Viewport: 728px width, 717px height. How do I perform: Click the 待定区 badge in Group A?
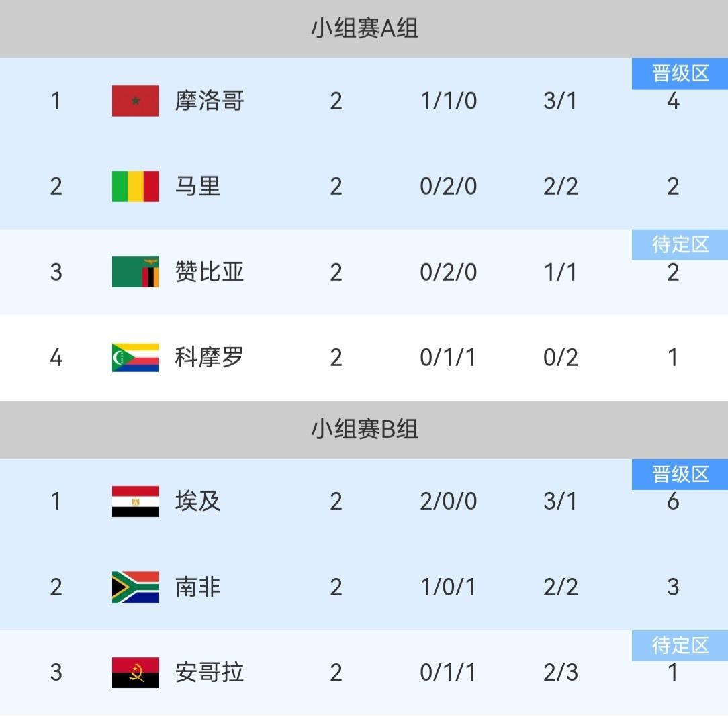680,244
